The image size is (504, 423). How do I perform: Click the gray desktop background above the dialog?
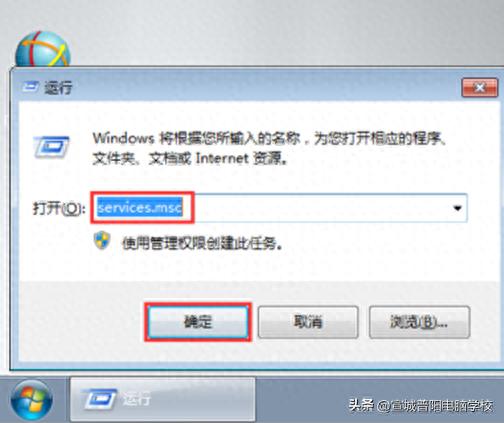283,32
